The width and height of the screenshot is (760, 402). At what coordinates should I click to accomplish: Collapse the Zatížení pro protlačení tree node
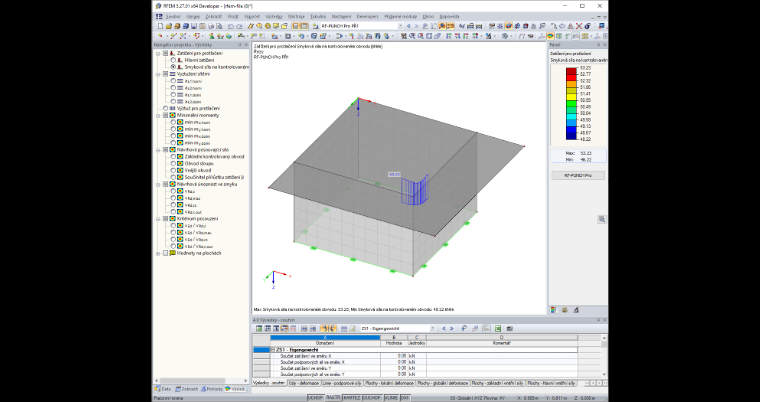(158, 53)
